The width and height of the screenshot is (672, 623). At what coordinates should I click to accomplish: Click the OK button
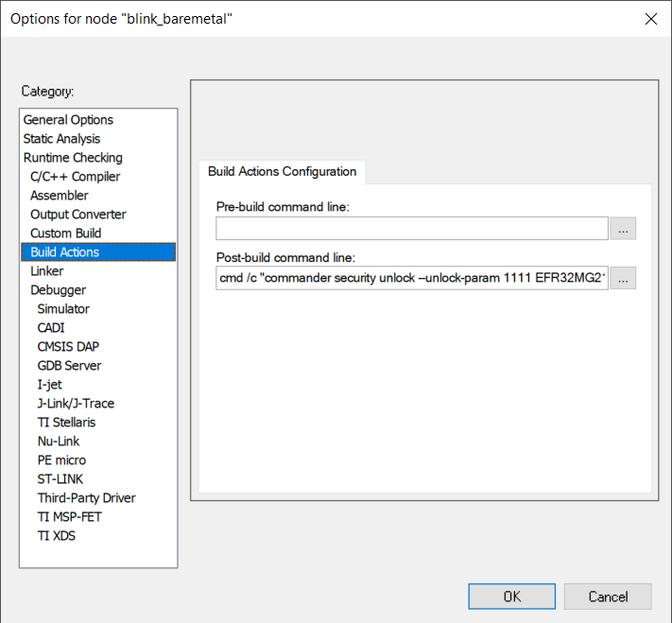coord(511,597)
